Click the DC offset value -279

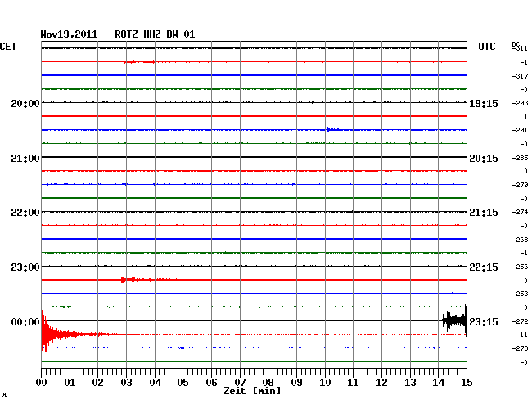pyautogui.click(x=520, y=185)
